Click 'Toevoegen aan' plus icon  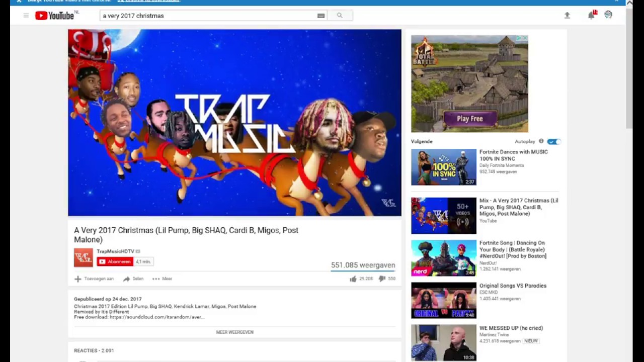click(x=78, y=279)
